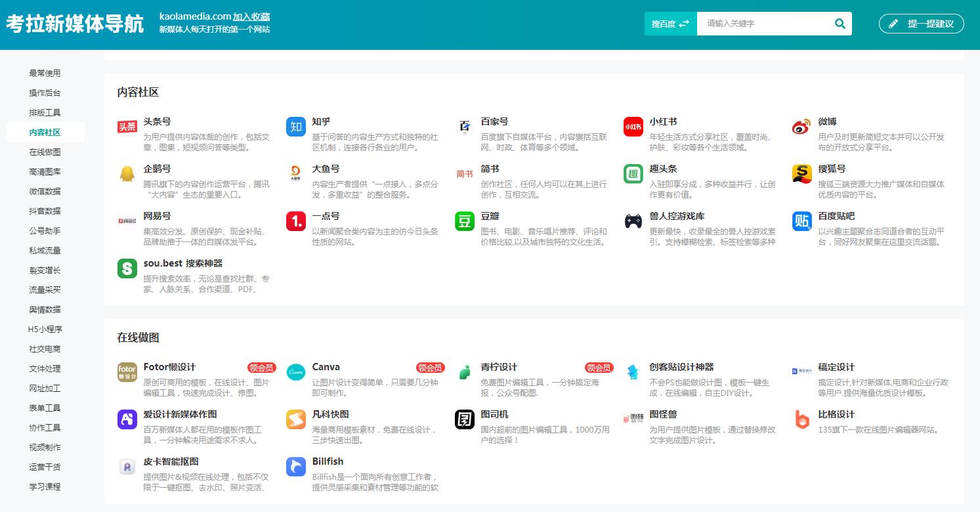Viewport: 980px width, 512px height.
Task: Click 领会员 badge next to Canva
Action: pos(430,368)
